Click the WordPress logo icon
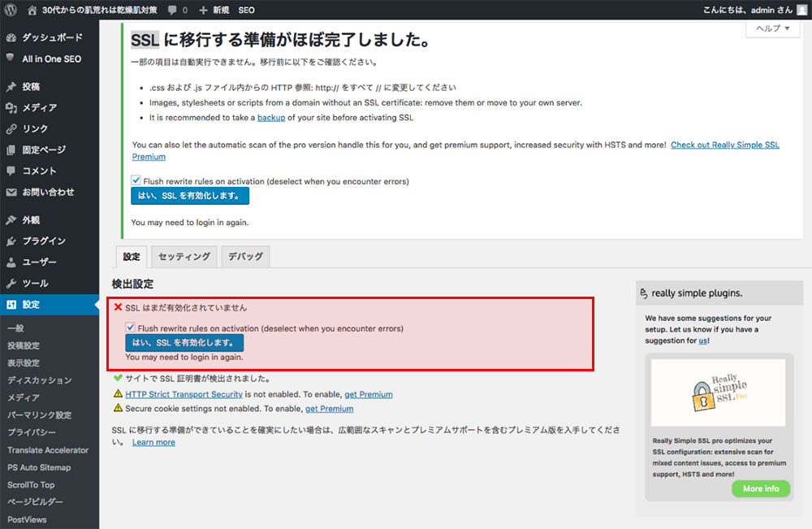This screenshot has width=812, height=529. [11, 10]
